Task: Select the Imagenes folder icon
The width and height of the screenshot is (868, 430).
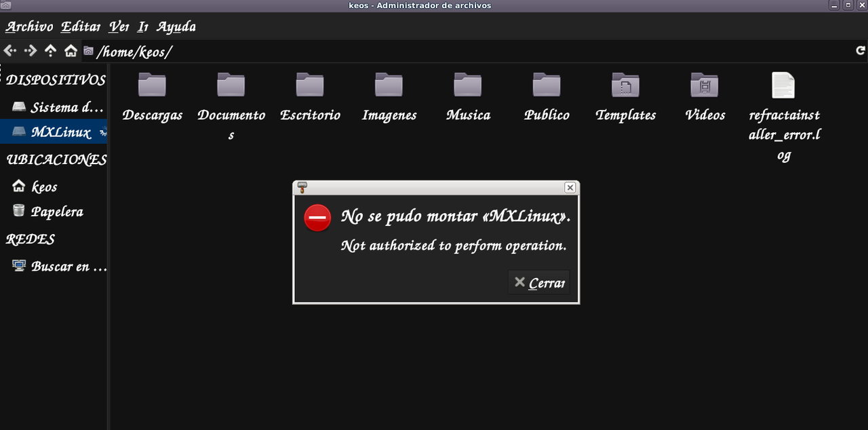Action: coord(389,85)
